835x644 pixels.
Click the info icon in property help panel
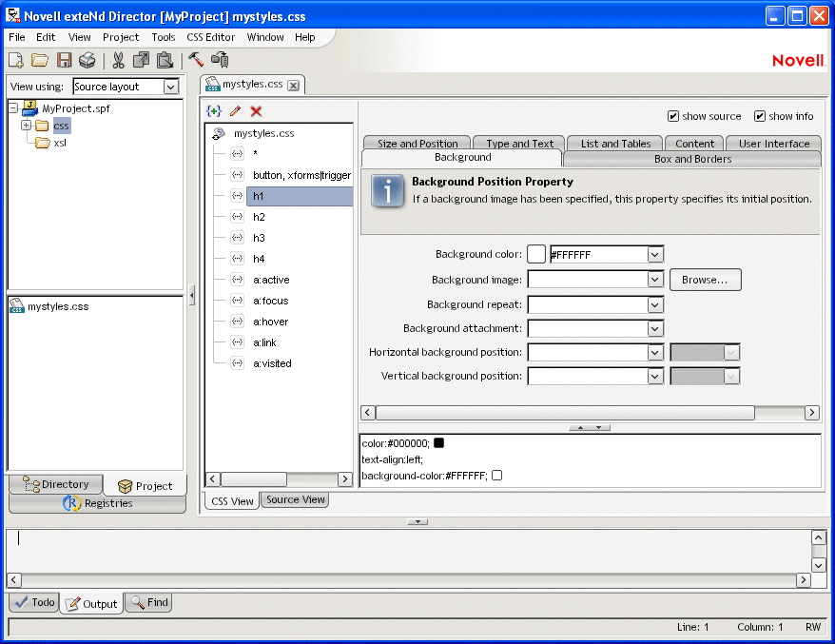point(388,190)
